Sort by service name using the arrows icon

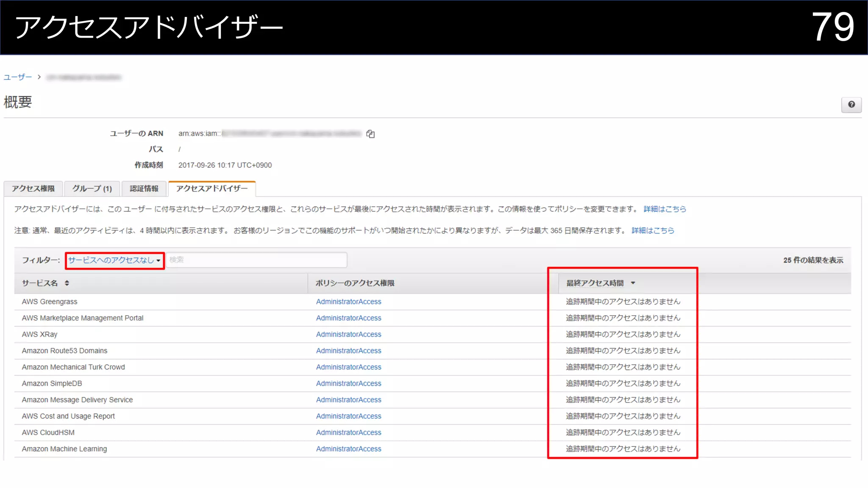point(67,283)
